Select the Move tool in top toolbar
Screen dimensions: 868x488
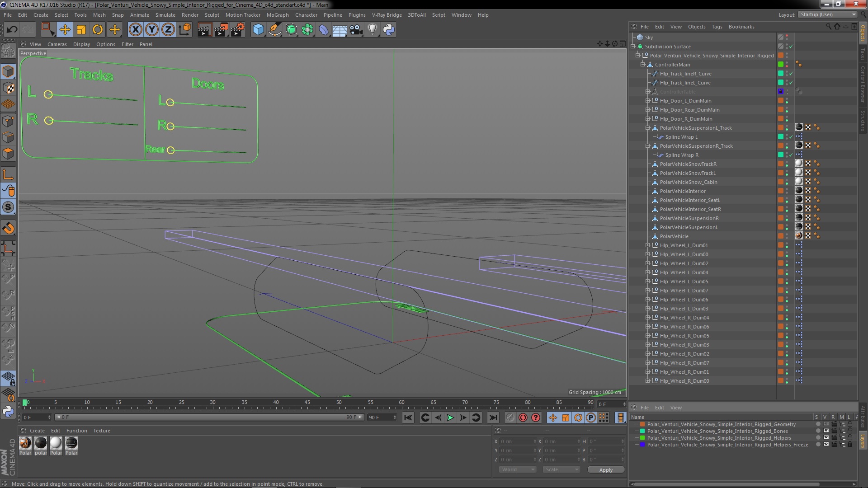click(x=65, y=30)
